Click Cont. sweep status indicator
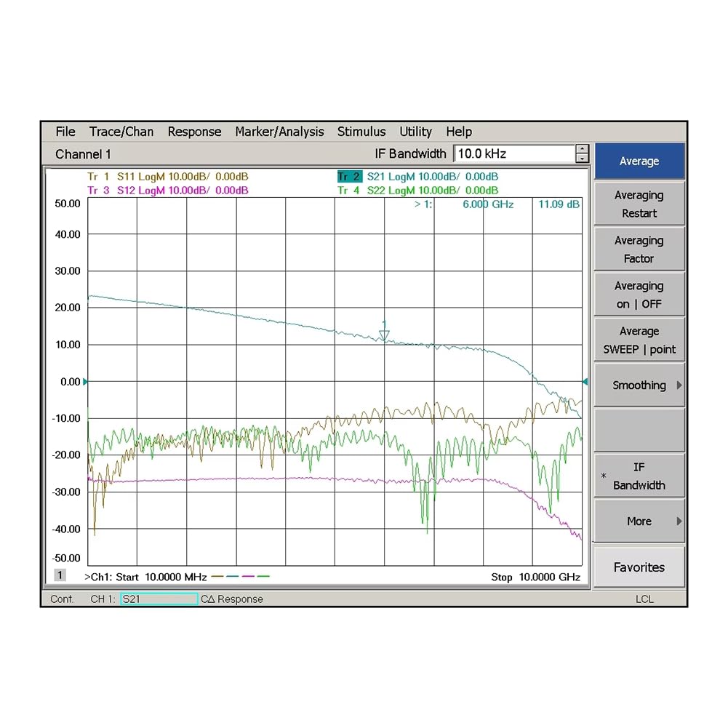 [x=62, y=599]
